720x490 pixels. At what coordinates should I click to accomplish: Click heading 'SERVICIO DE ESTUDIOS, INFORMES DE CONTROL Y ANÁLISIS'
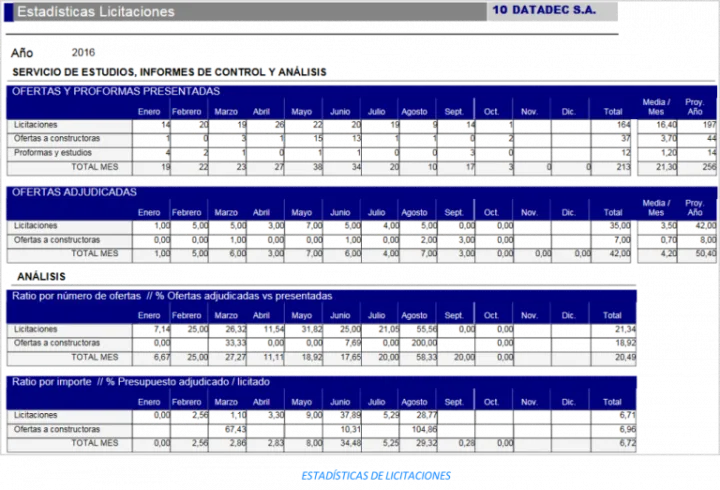pyautogui.click(x=169, y=72)
